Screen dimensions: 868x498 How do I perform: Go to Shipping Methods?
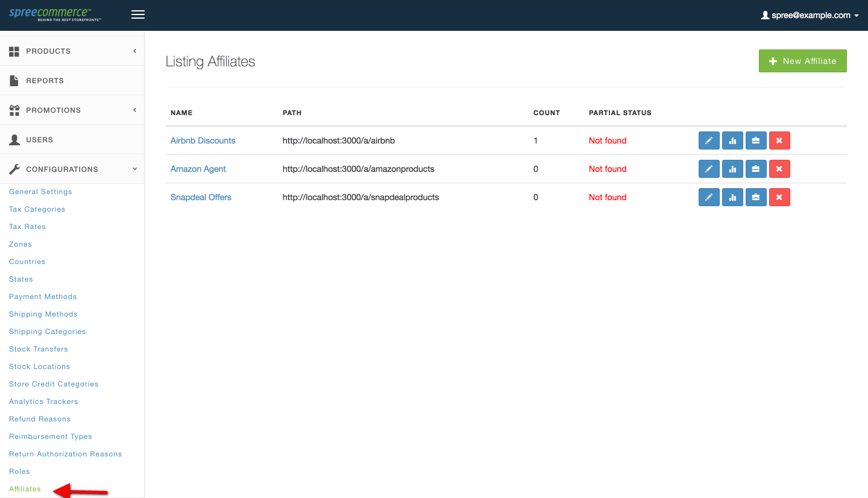pos(43,314)
